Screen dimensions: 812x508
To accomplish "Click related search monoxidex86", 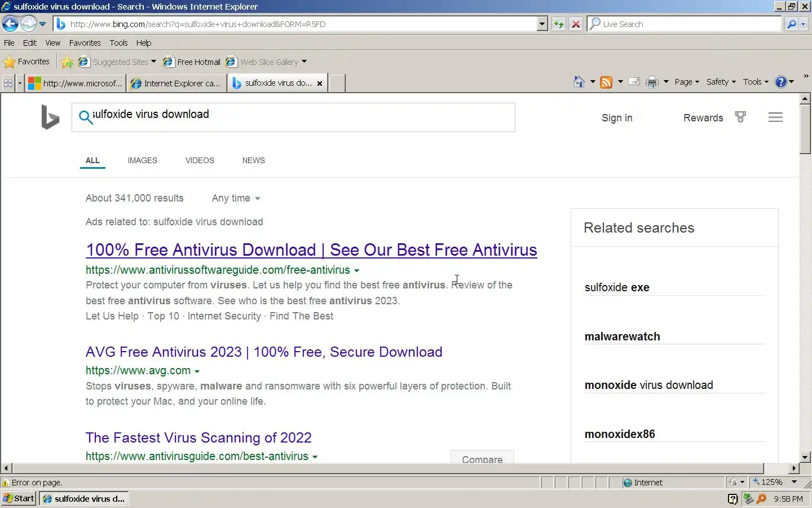I will point(620,434).
